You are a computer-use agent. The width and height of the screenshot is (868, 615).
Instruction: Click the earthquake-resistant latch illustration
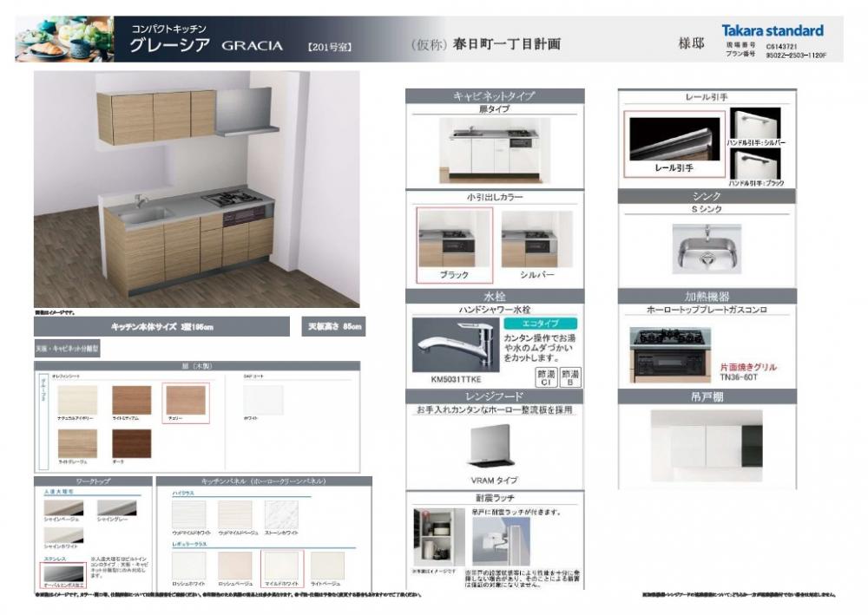pos(501,540)
